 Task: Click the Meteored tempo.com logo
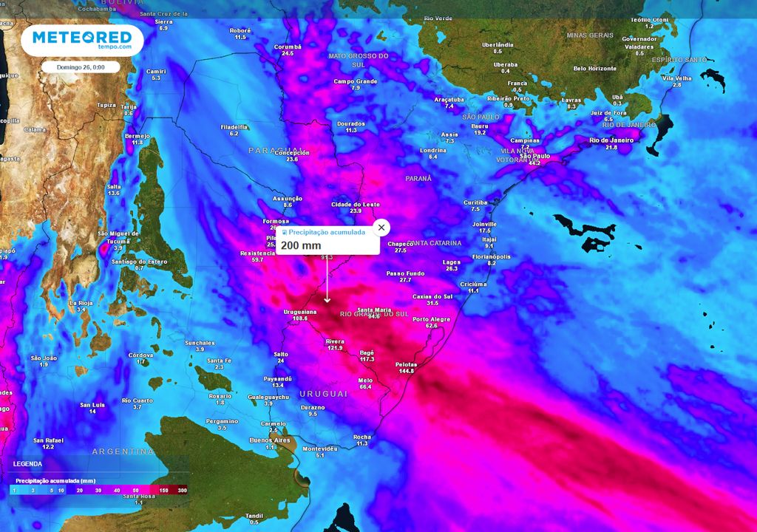(84, 41)
